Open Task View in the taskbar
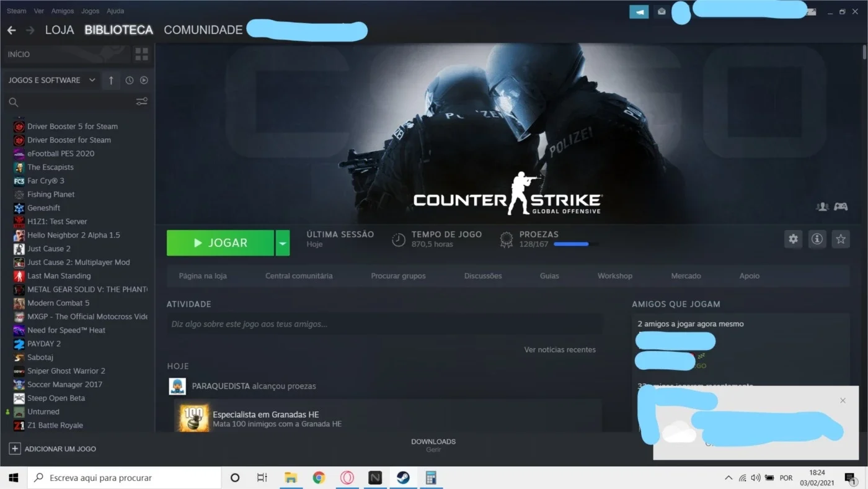This screenshot has width=868, height=489. pyautogui.click(x=262, y=478)
